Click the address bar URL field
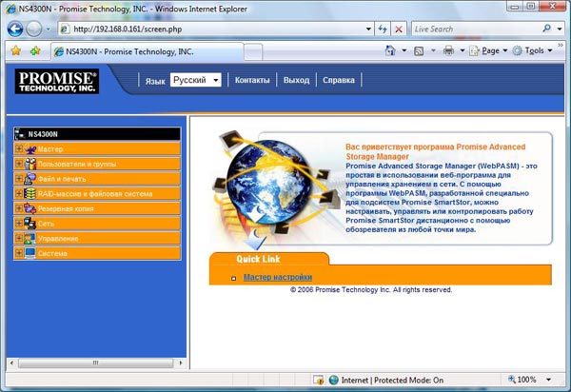 coord(211,29)
